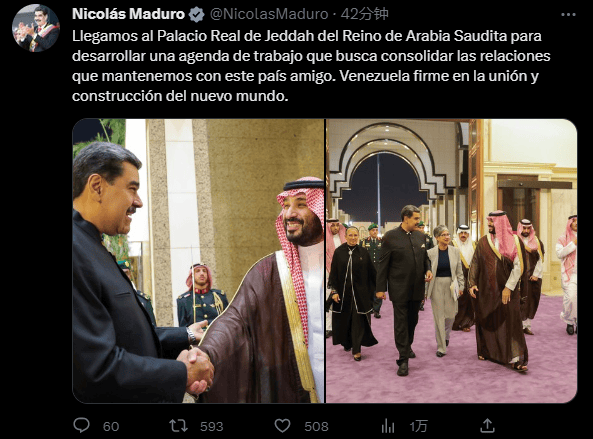Viewport: 593px width, 439px height.
Task: Open the palace hallway photo on the right
Action: [x=452, y=261]
